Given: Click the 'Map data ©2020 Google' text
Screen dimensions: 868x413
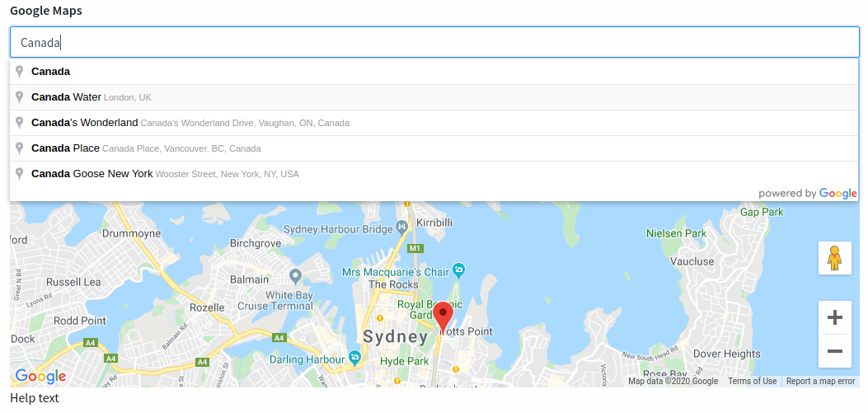Looking at the screenshot, I should pyautogui.click(x=673, y=381).
